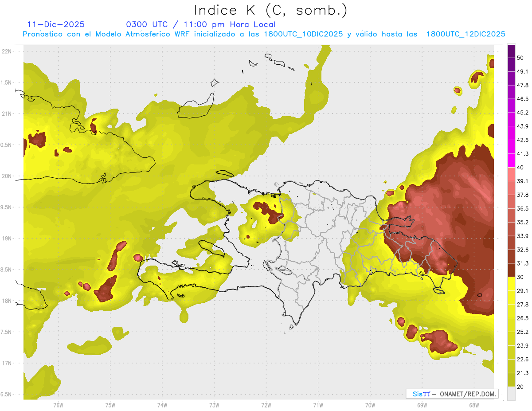This screenshot has width=532, height=411.
Task: Click the color bar label '29.1'
Action: pos(523,290)
